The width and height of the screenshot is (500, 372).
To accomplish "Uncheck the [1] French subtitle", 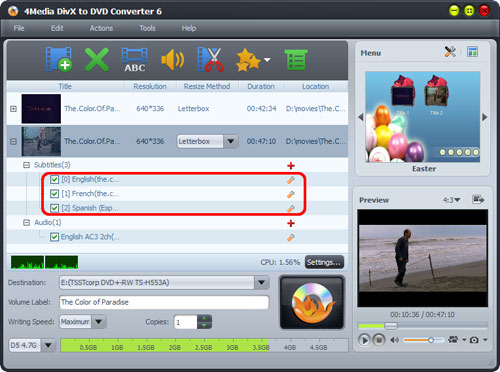I will (x=54, y=194).
